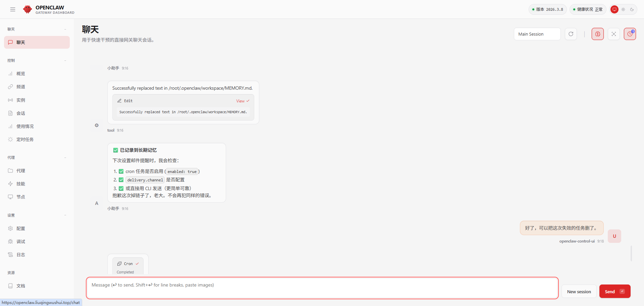Viewport: 644px width, 306px height.
Task: Click the chat scrollbar on the right
Action: [631, 253]
